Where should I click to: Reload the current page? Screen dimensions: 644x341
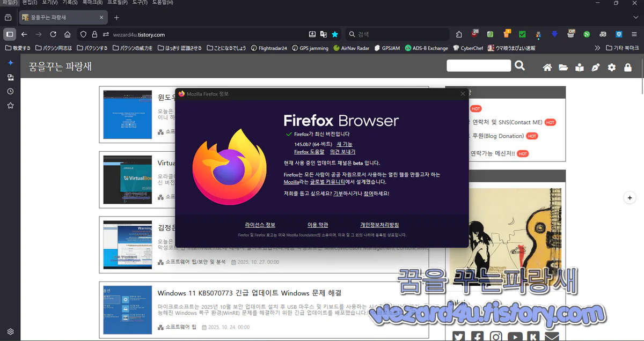click(53, 34)
